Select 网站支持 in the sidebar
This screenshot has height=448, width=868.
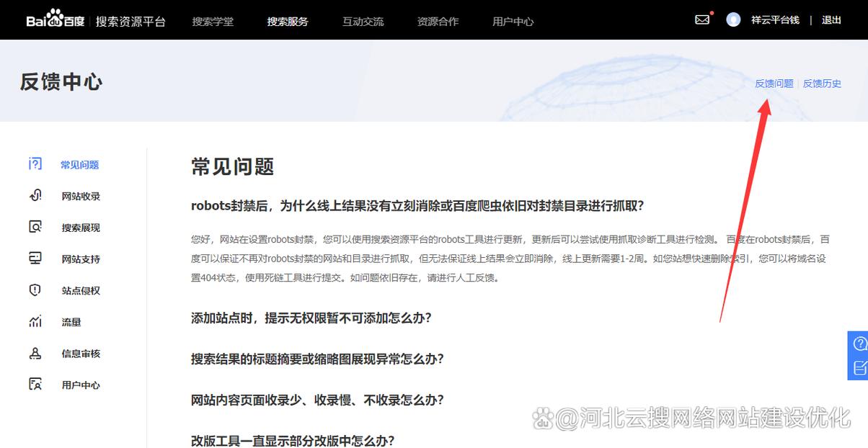tap(81, 259)
